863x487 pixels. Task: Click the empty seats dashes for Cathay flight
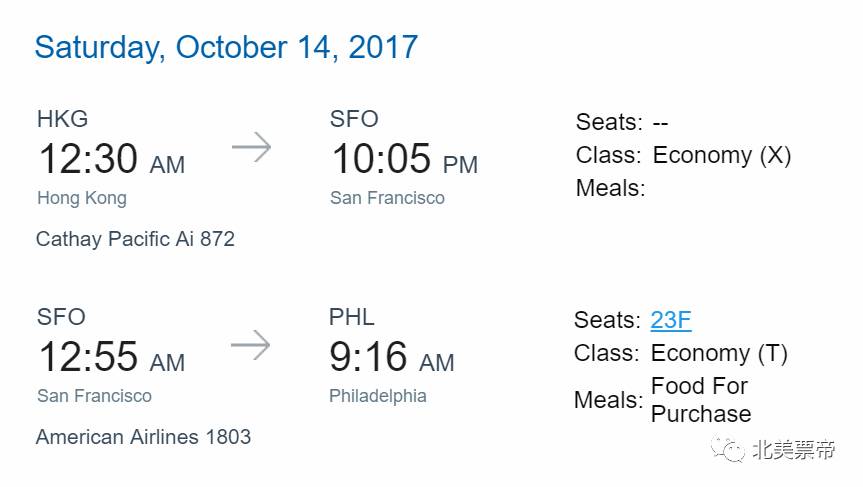(660, 123)
